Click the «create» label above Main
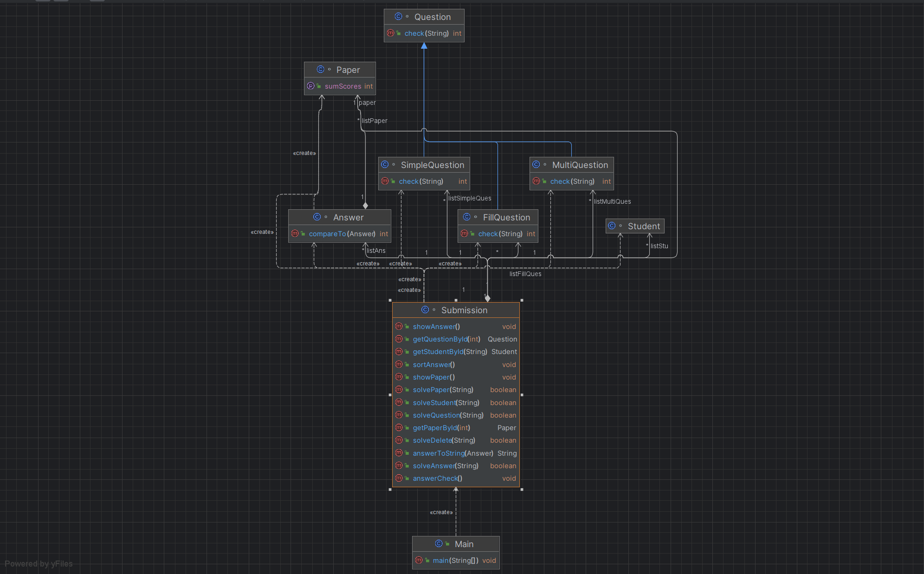This screenshot has width=924, height=574. (x=441, y=512)
